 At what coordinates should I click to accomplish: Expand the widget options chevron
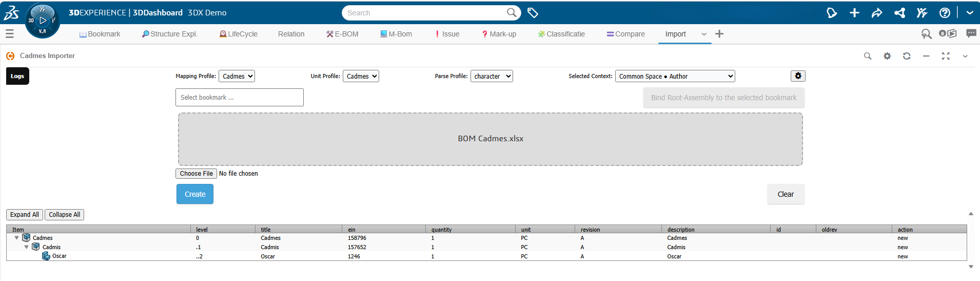click(965, 56)
